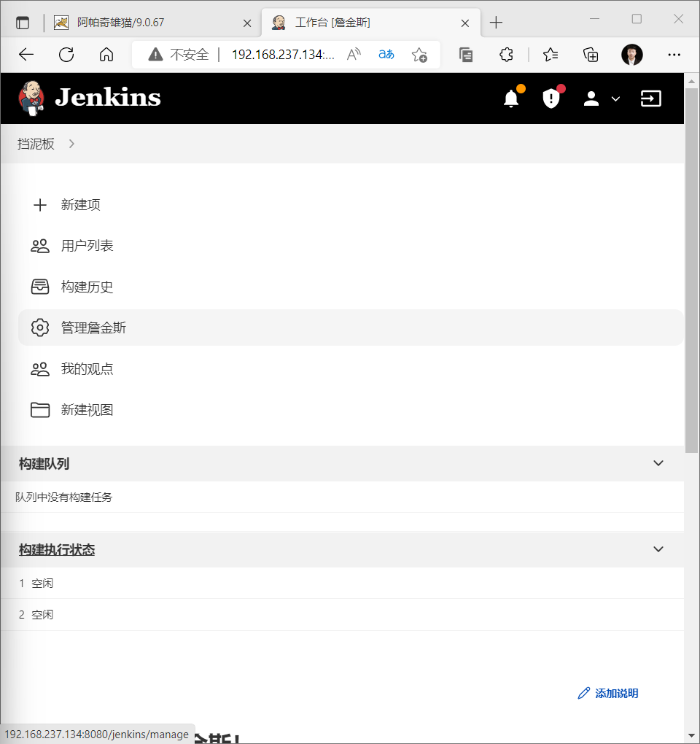Image resolution: width=700 pixels, height=744 pixels.
Task: Switch to the 工作台 [詹金斯] tab
Action: (371, 23)
